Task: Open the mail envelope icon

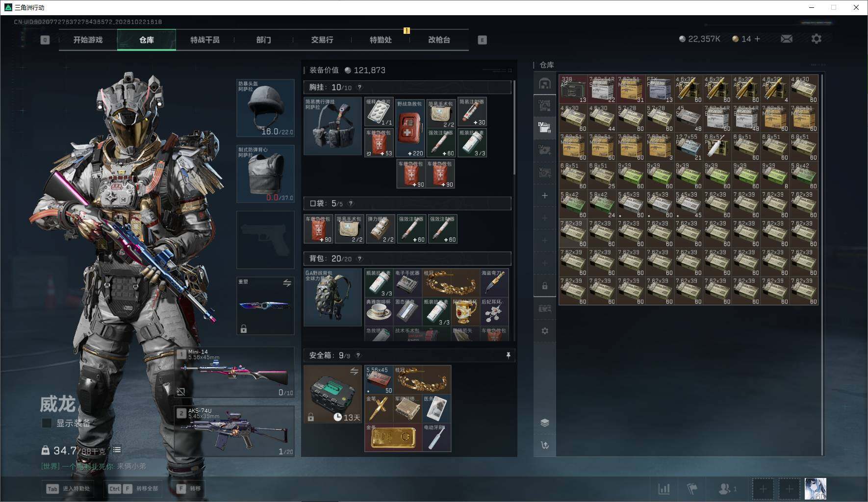Action: (x=786, y=39)
